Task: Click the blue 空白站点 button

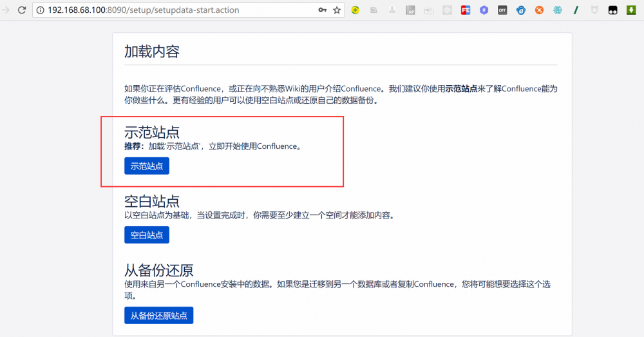Action: [x=147, y=235]
